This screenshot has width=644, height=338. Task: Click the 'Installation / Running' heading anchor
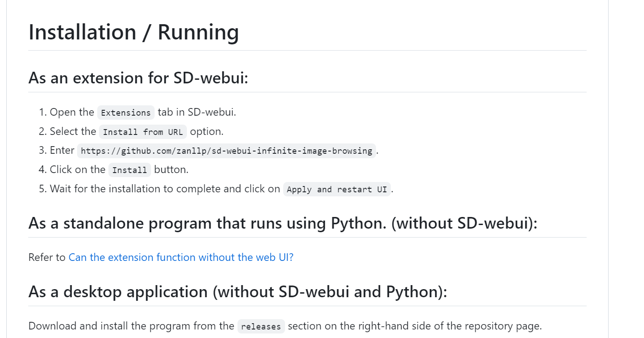[133, 32]
